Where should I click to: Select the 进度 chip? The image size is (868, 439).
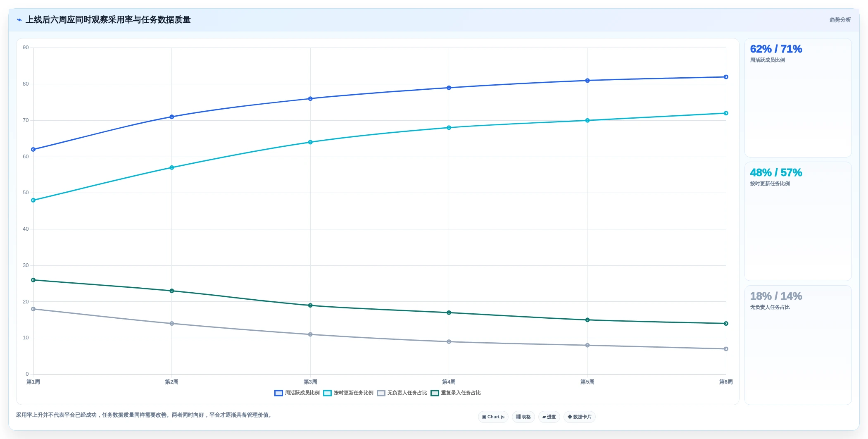[x=549, y=417]
